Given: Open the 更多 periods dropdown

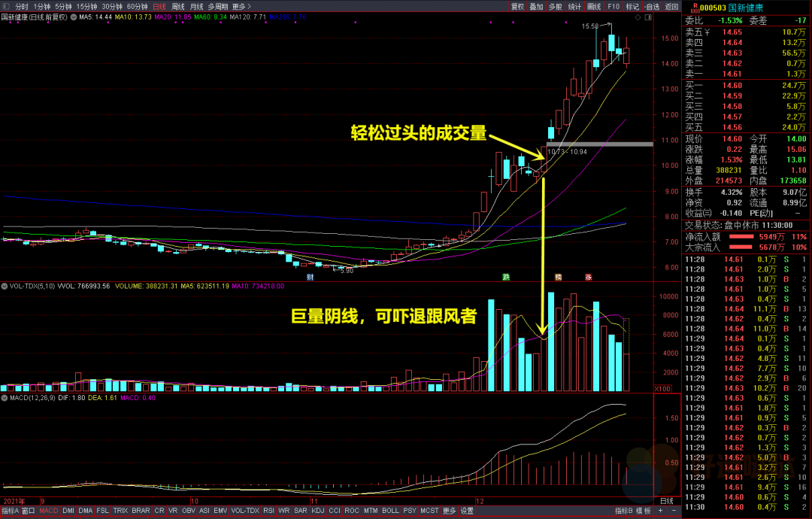Looking at the screenshot, I should [x=241, y=6].
